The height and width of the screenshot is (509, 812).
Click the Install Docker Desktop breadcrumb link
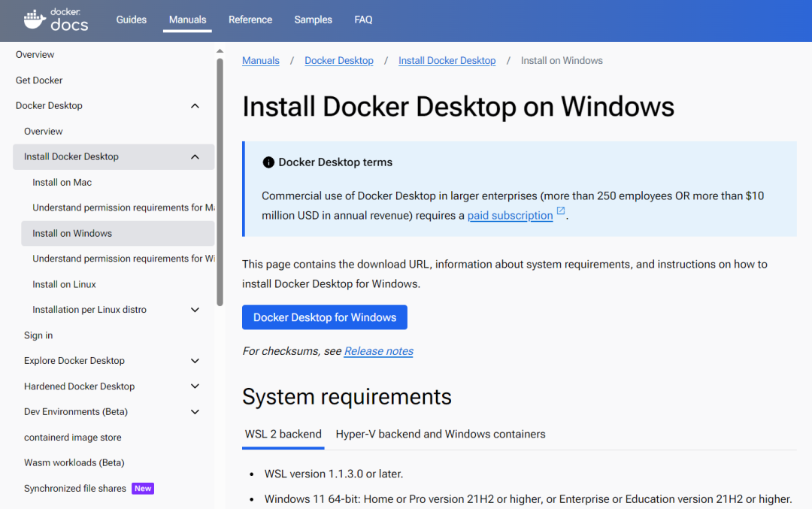tap(447, 61)
